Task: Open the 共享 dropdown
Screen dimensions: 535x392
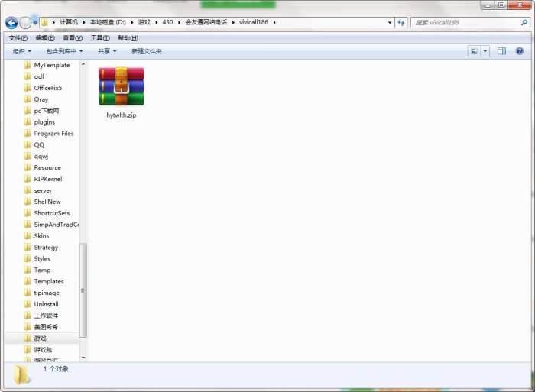Action: 107,51
